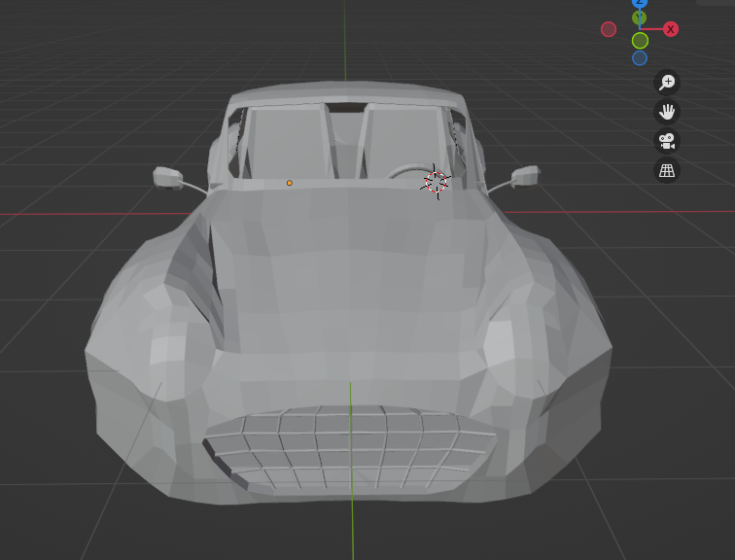Snap view to the red X axis
This screenshot has width=735, height=560.
tap(671, 29)
